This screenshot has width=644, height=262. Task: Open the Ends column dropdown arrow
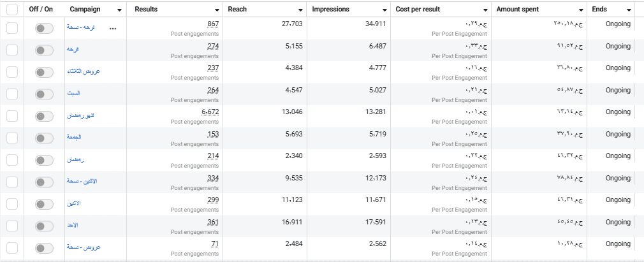coord(629,10)
